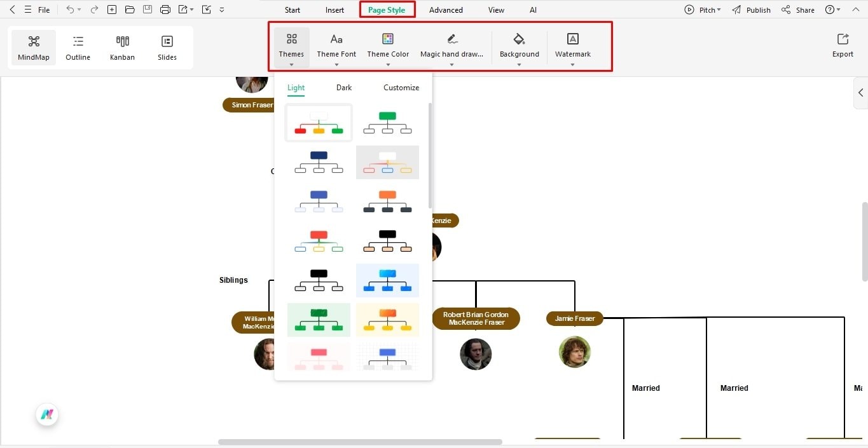Image resolution: width=868 pixels, height=448 pixels.
Task: Click the Export icon
Action: pos(842,44)
